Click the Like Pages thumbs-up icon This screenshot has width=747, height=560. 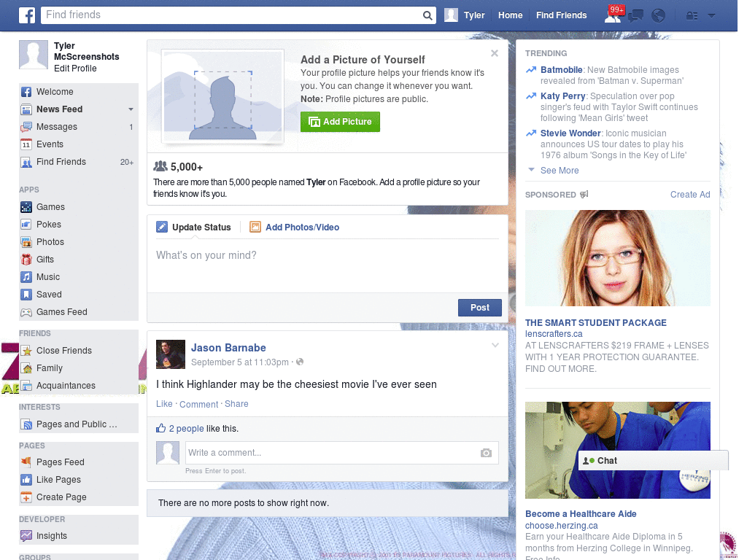coord(26,480)
